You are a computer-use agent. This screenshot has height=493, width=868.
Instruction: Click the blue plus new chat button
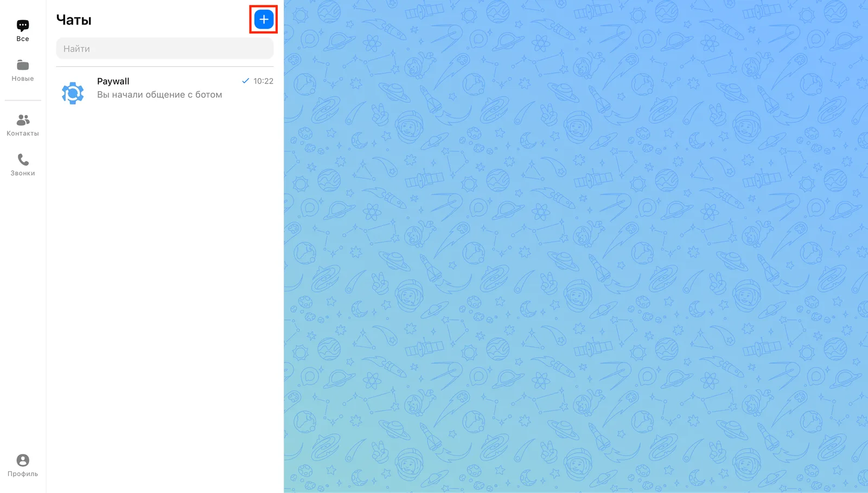tap(264, 20)
